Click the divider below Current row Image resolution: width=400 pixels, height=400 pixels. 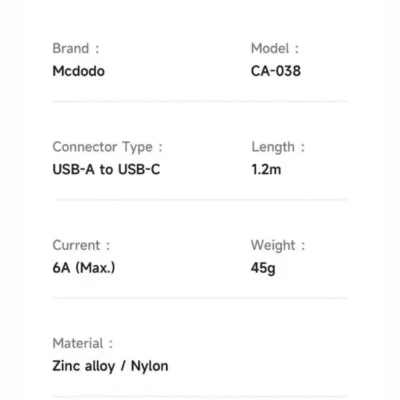click(x=200, y=298)
